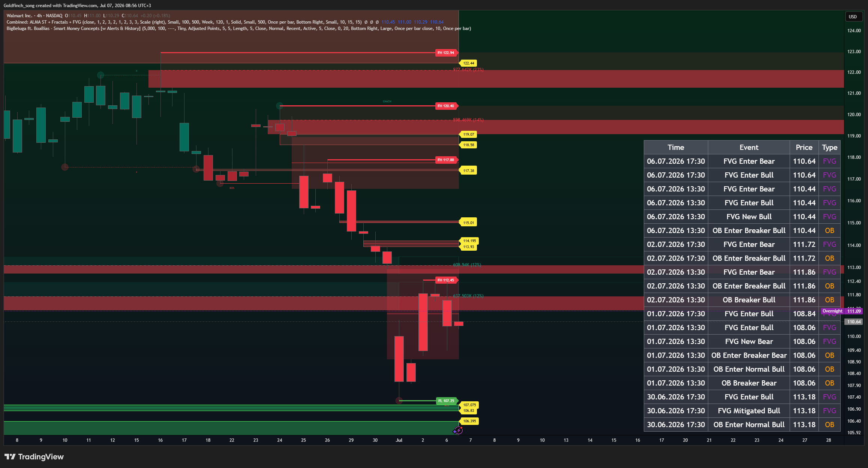Click the Jul label on the date axis

399,440
